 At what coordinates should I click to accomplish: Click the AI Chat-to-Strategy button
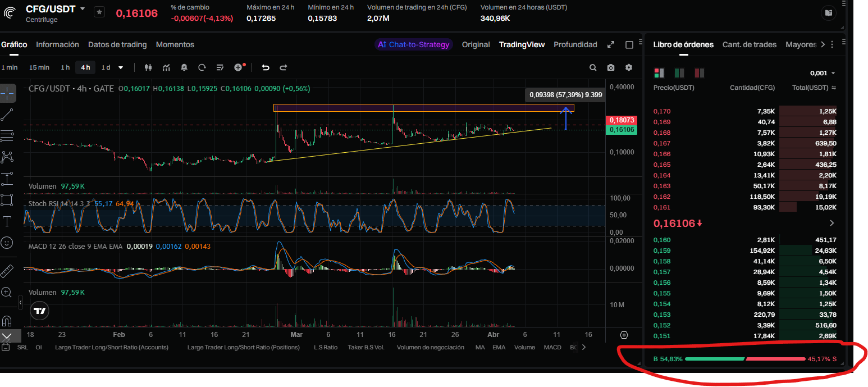pyautogui.click(x=414, y=44)
